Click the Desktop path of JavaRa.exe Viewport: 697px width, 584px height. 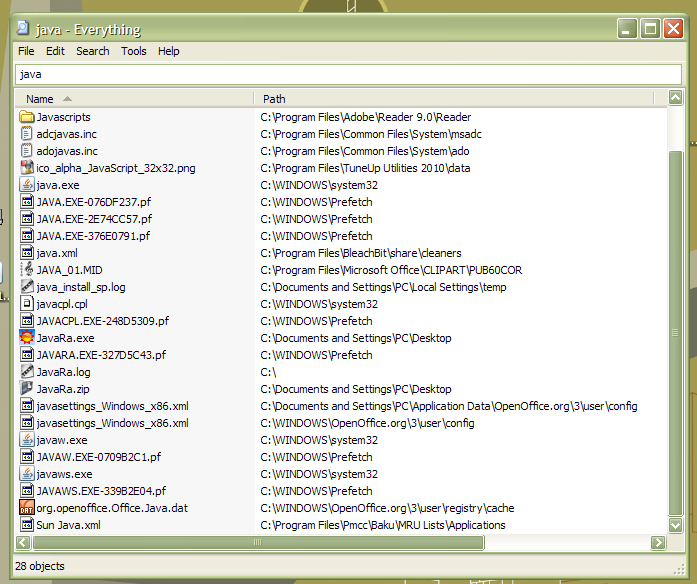pyautogui.click(x=356, y=338)
